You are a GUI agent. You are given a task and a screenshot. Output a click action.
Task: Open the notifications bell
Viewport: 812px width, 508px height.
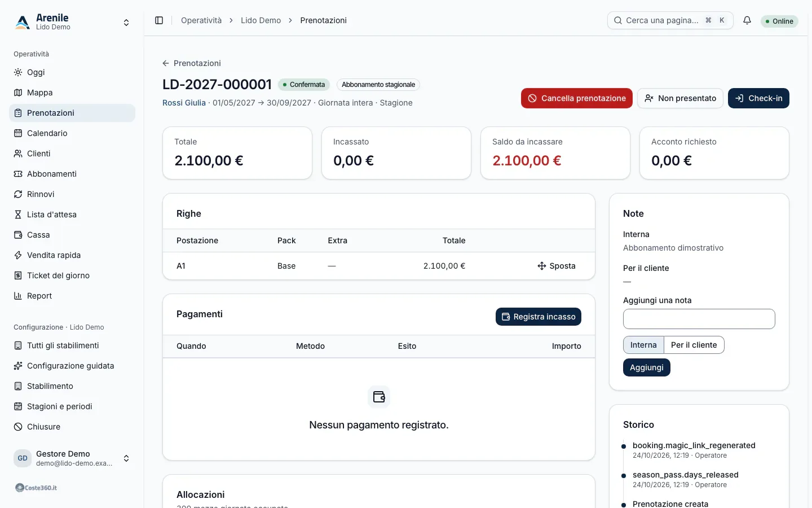(747, 20)
